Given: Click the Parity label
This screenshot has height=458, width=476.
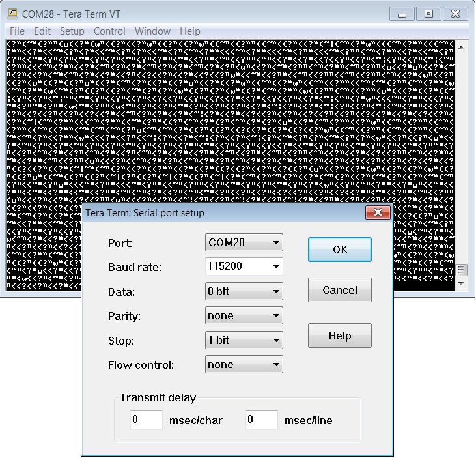Looking at the screenshot, I should pos(124,316).
